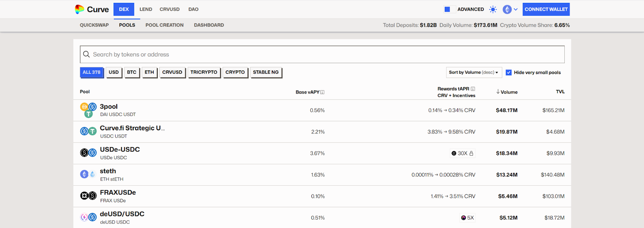
Task: Click the 30X rewards lock icon
Action: click(471, 153)
